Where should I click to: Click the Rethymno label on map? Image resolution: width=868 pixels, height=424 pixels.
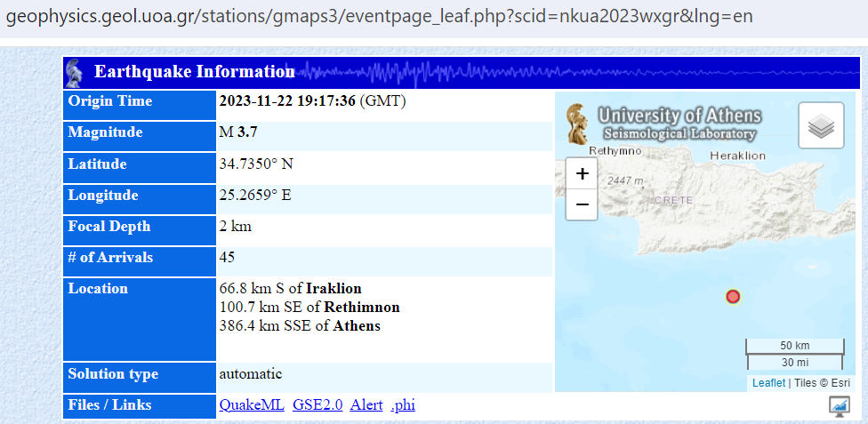[615, 151]
